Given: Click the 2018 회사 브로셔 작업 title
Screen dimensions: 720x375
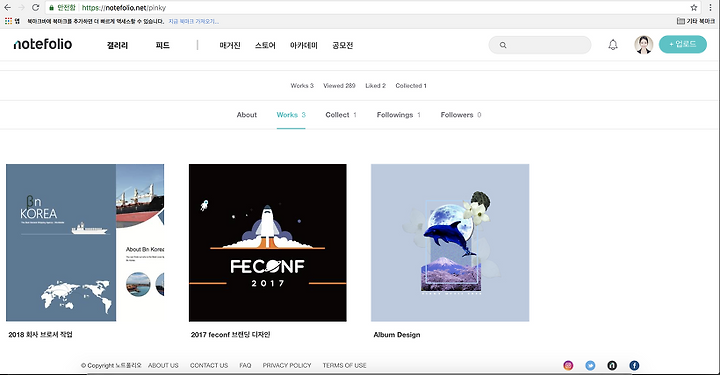Looking at the screenshot, I should (x=40, y=335).
